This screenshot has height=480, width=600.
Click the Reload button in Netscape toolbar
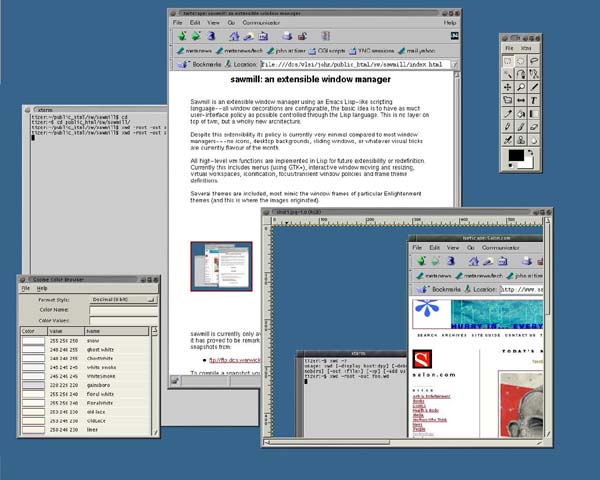(x=211, y=36)
